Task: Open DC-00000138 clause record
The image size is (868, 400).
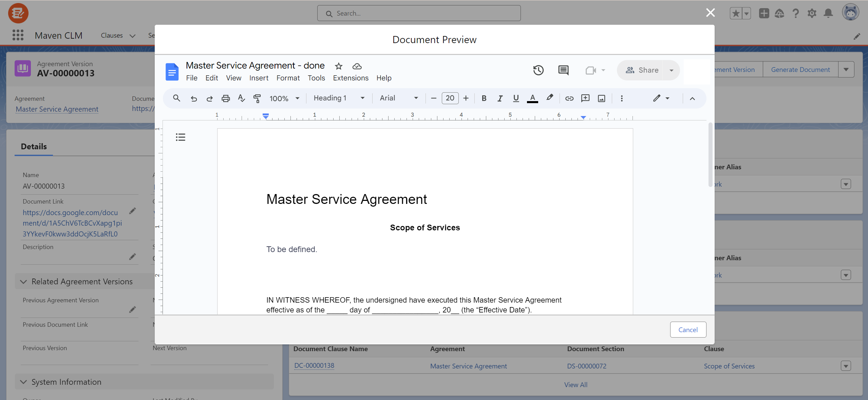Action: [314, 366]
